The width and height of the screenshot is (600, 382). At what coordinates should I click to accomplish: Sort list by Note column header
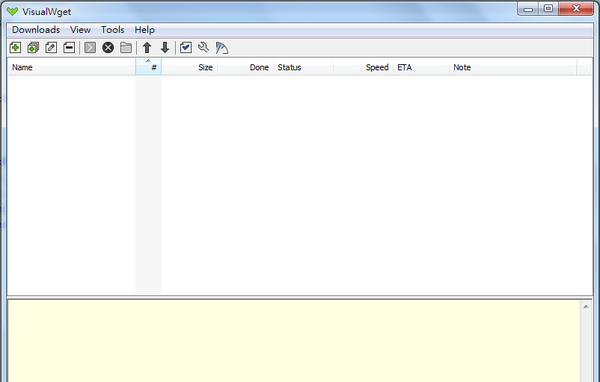coord(513,67)
